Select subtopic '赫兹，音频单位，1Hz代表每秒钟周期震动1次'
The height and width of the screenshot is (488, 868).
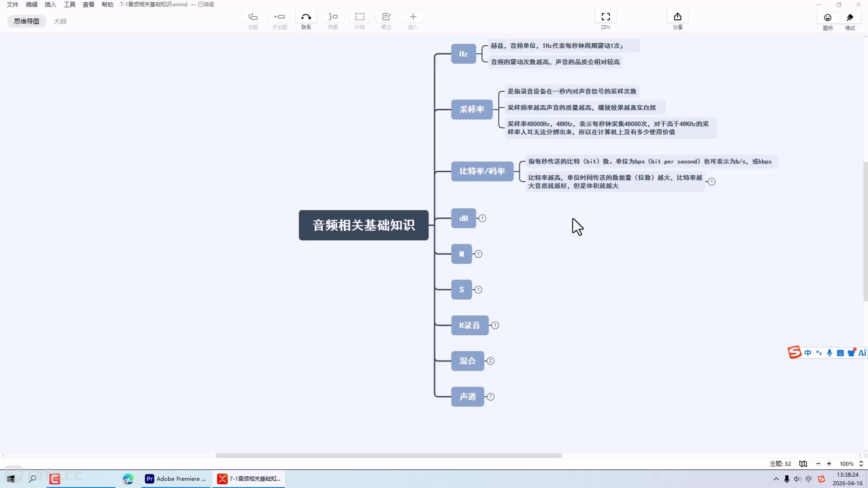click(564, 46)
